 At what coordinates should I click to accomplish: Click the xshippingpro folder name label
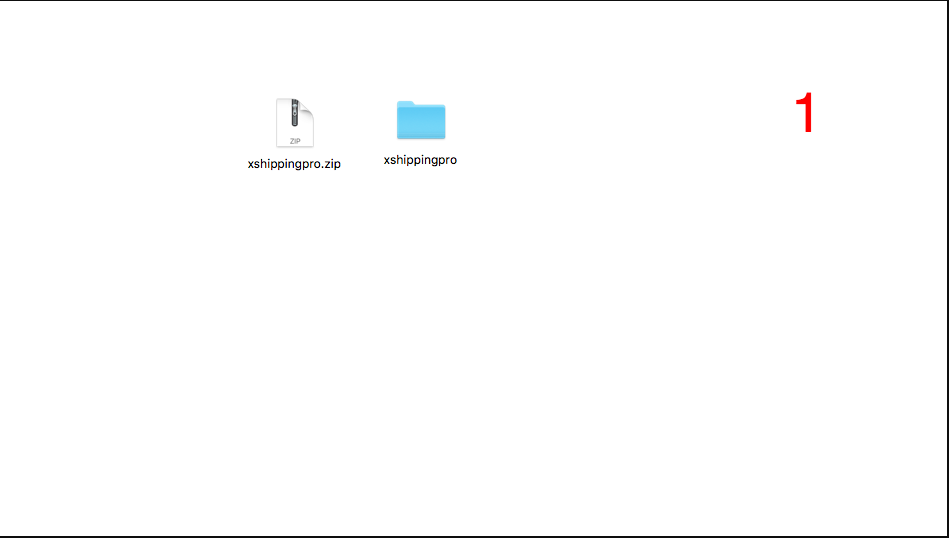click(420, 160)
